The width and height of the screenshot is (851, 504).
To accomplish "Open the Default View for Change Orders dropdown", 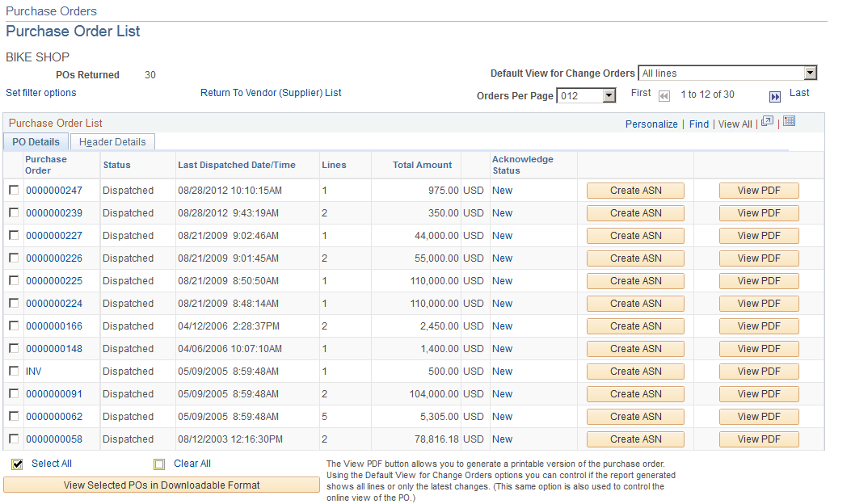I will 810,73.
